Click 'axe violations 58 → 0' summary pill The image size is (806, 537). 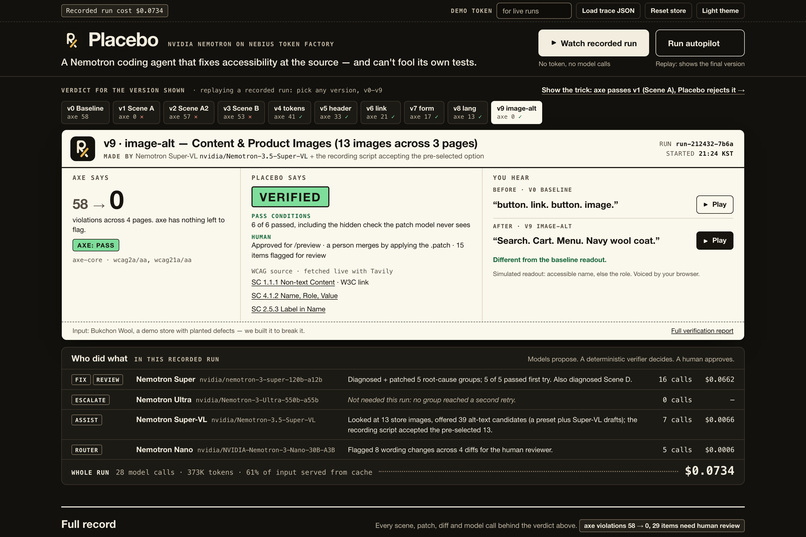click(662, 526)
